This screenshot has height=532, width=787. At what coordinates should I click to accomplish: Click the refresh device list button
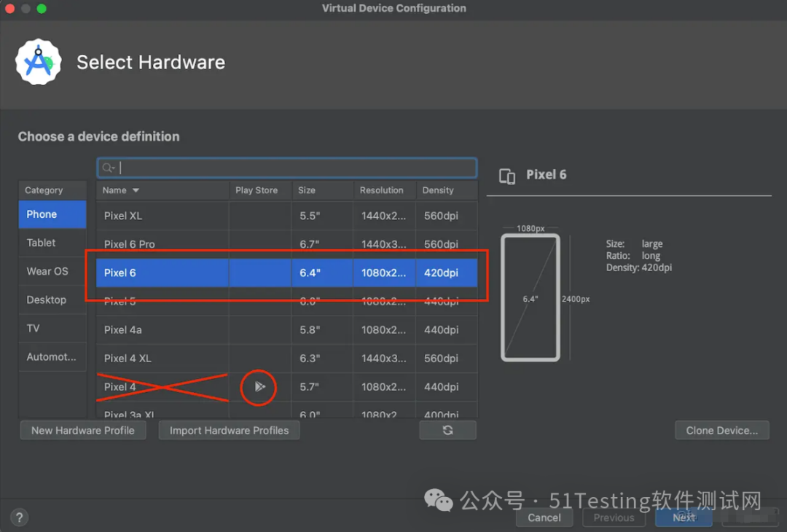447,430
